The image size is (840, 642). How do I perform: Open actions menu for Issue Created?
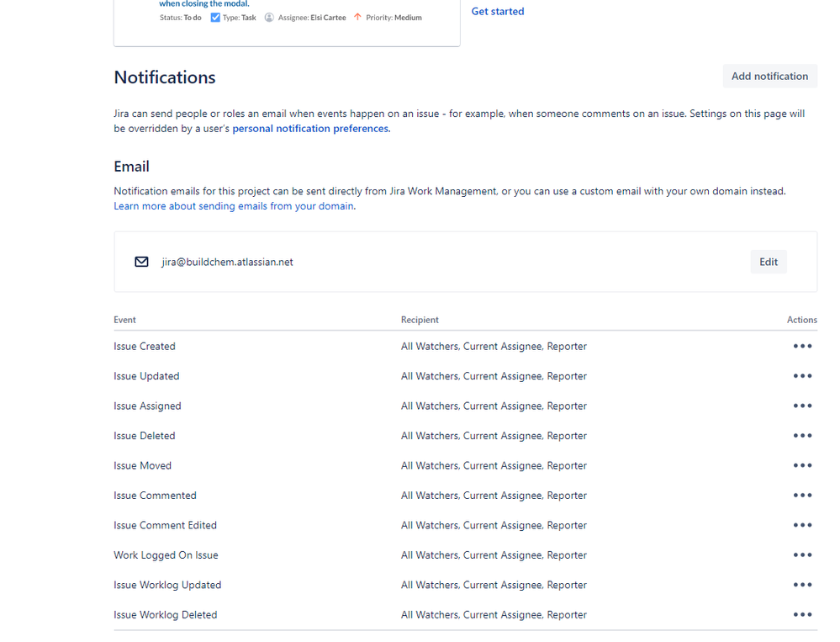(802, 346)
